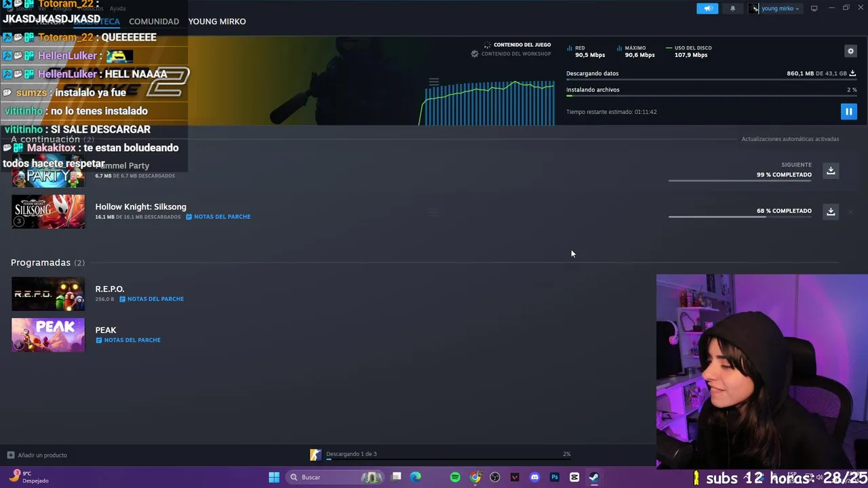Click Instalando archivos progress bar

pyautogui.click(x=711, y=96)
